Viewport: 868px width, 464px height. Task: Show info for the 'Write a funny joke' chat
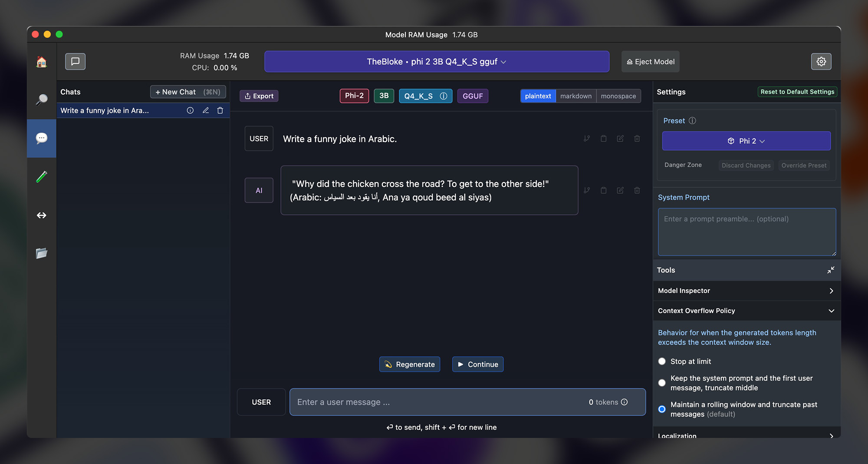coord(190,110)
